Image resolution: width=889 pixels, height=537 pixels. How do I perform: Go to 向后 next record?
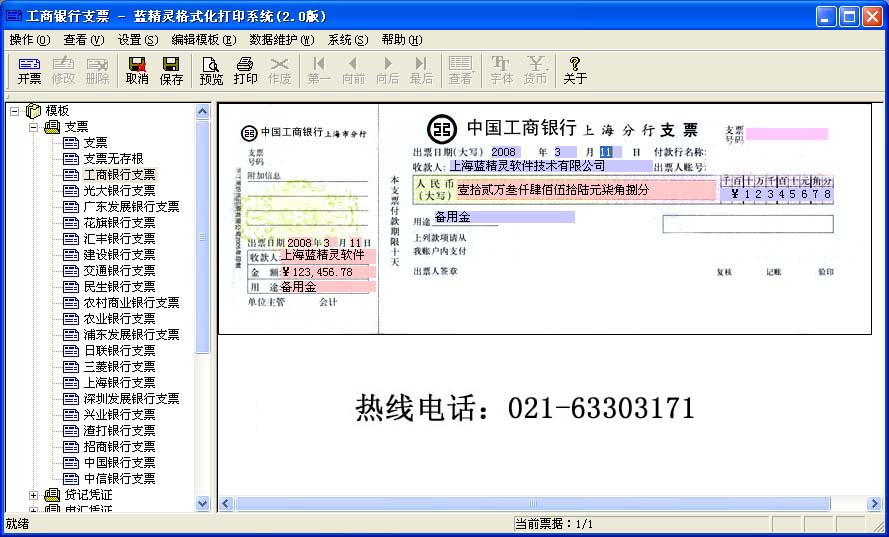387,70
